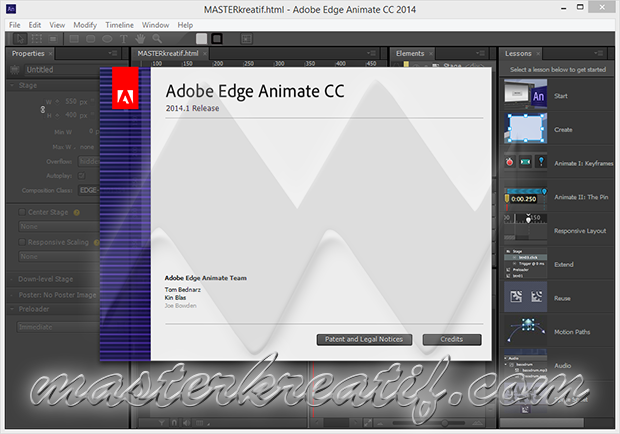
Task: Open the Lessons panel options menu
Action: click(x=598, y=53)
